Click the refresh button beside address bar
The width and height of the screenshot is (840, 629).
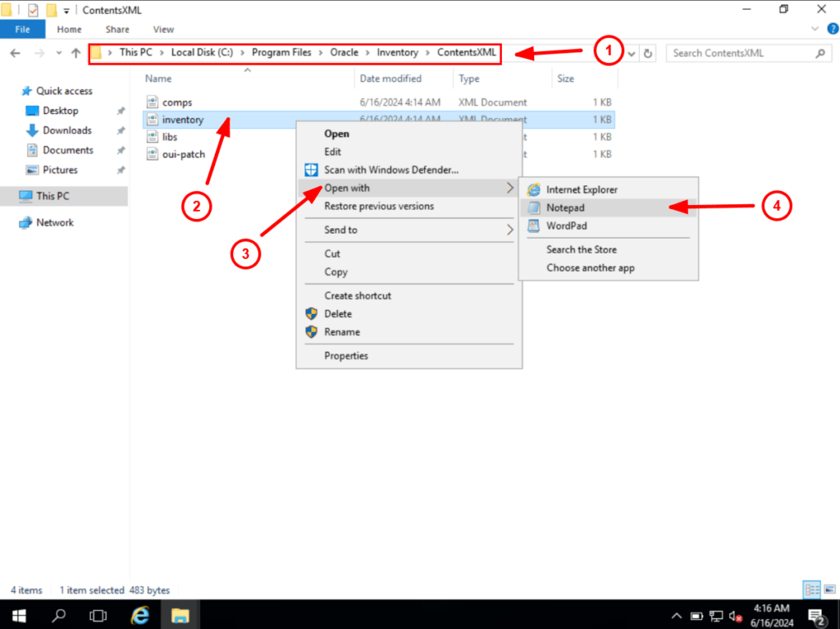648,53
